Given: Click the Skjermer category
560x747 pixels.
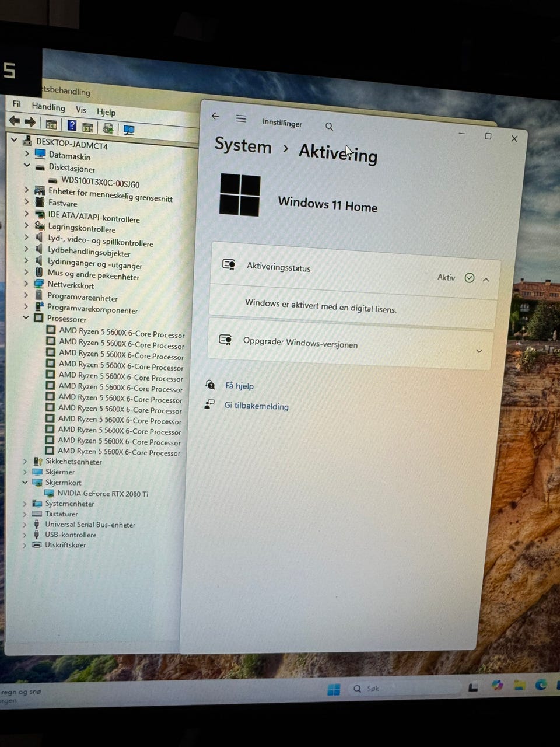Looking at the screenshot, I should (60, 472).
